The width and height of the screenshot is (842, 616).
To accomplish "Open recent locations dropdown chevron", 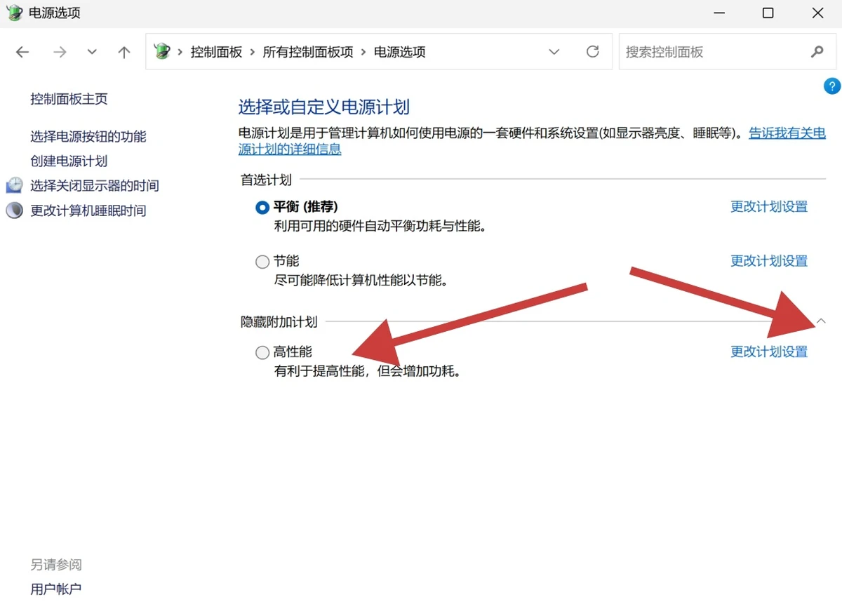I will (x=92, y=52).
